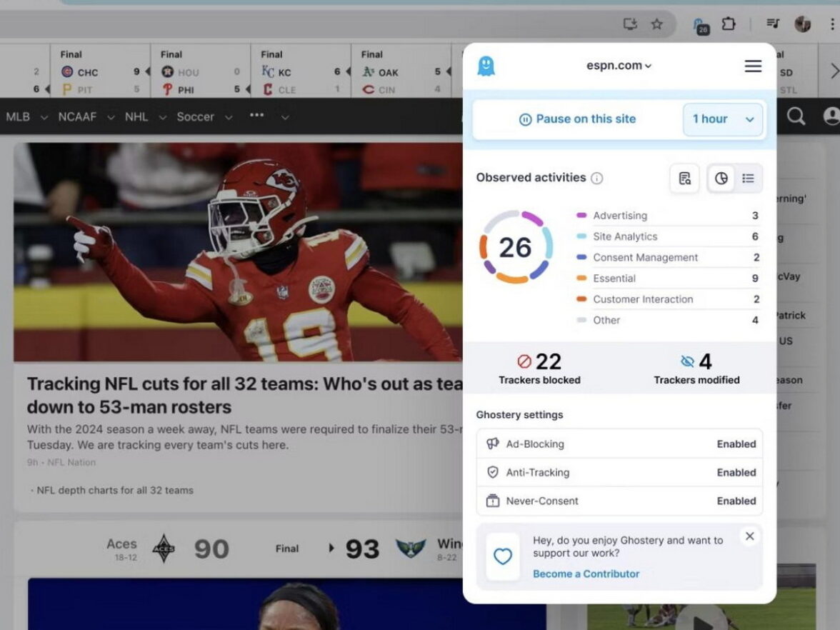840x630 pixels.
Task: Open the NCAAF nav item
Action: coord(77,117)
